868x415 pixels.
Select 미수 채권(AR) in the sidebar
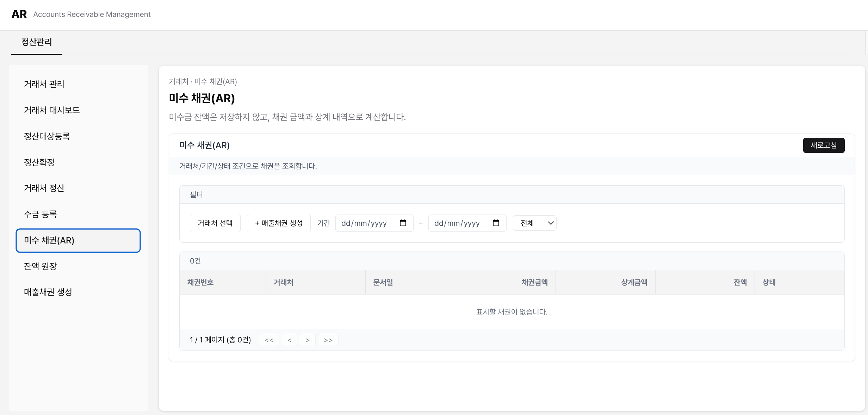coord(78,241)
